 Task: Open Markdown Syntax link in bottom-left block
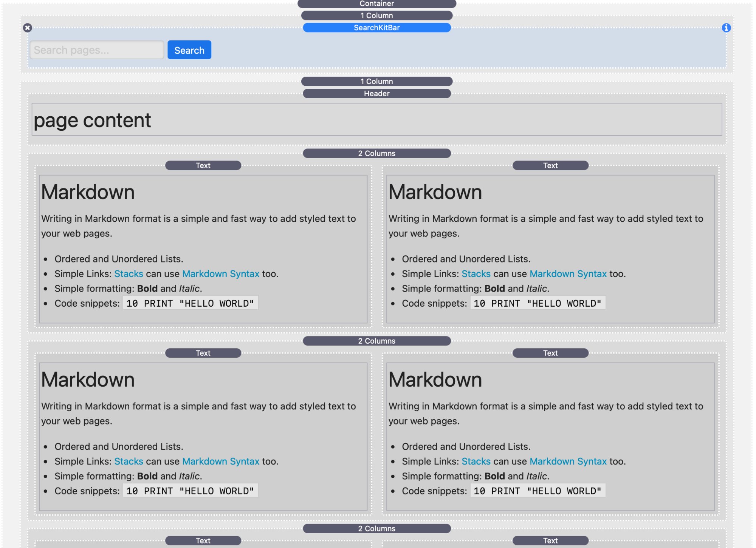point(221,462)
